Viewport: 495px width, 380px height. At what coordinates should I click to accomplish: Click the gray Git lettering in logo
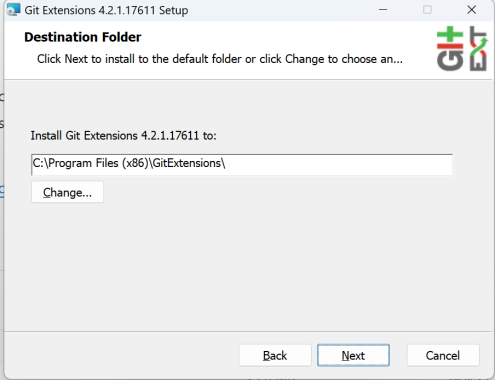(450, 61)
